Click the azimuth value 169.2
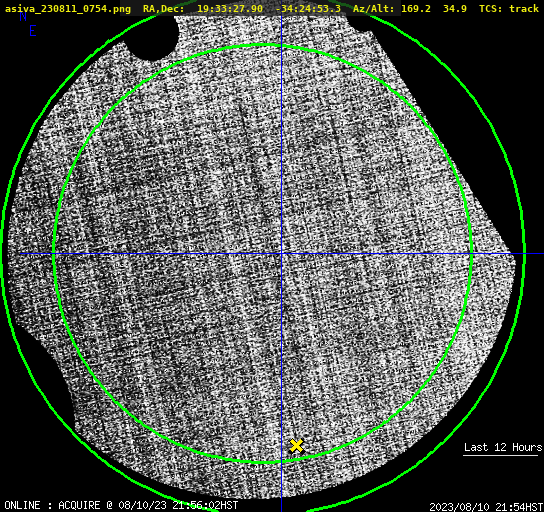The width and height of the screenshot is (544, 512). pos(416,8)
